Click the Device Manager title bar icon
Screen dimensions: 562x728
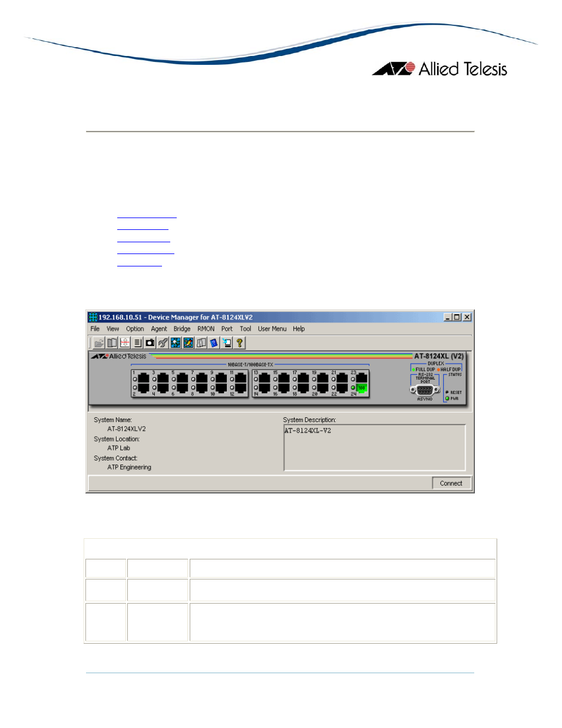click(92, 317)
